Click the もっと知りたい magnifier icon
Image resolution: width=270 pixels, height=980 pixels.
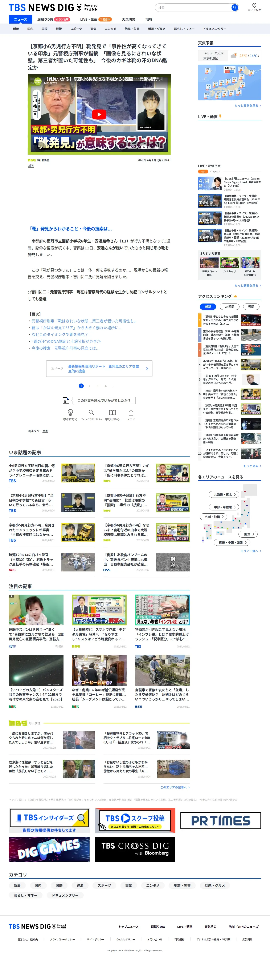[91, 412]
